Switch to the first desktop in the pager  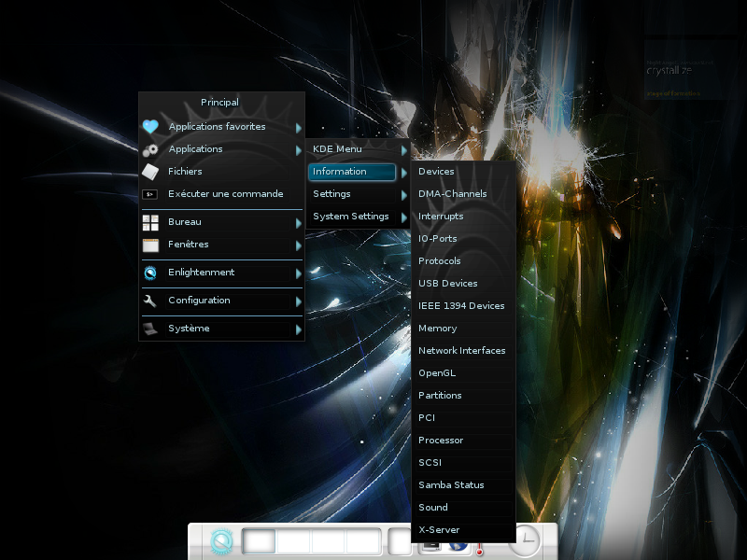tap(260, 541)
